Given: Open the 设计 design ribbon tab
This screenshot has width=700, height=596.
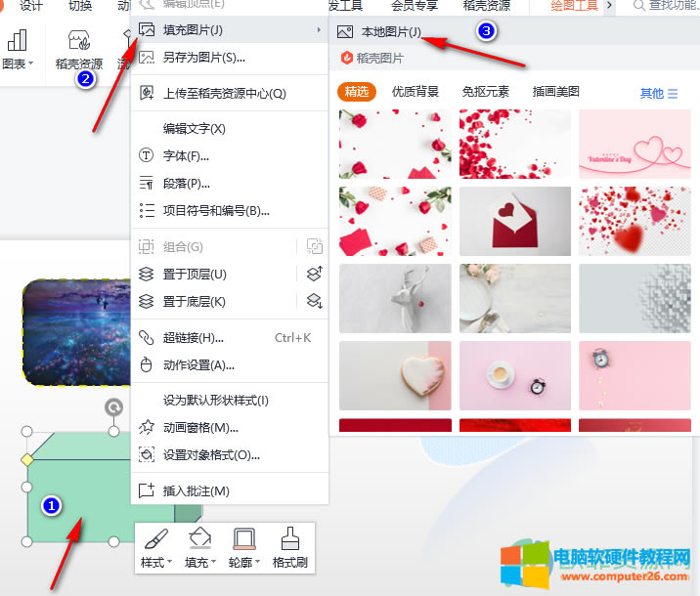Looking at the screenshot, I should [30, 5].
